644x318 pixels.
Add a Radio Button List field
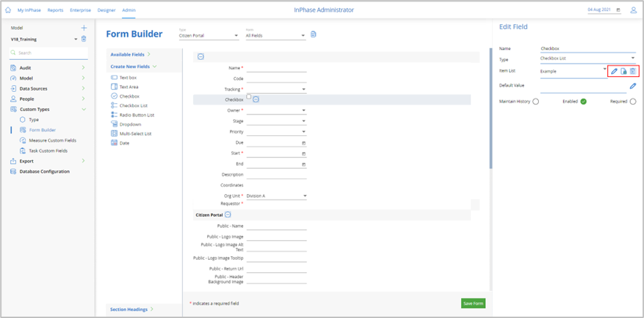pos(133,115)
